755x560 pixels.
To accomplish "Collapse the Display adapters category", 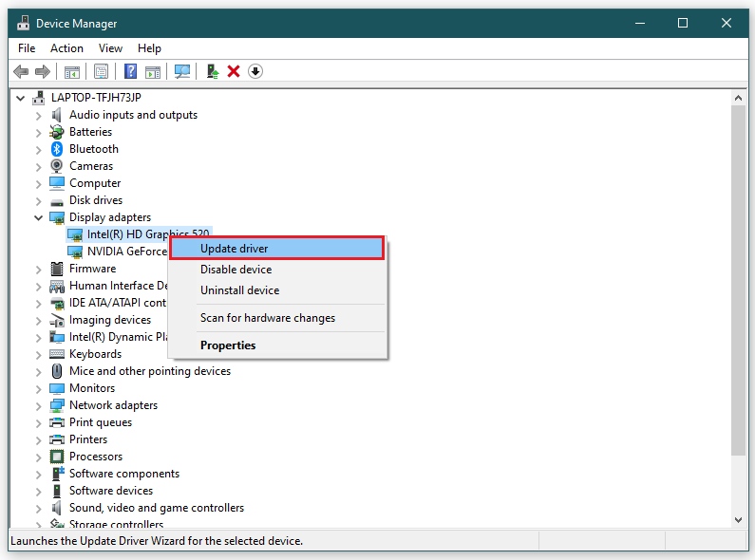I will tap(39, 217).
